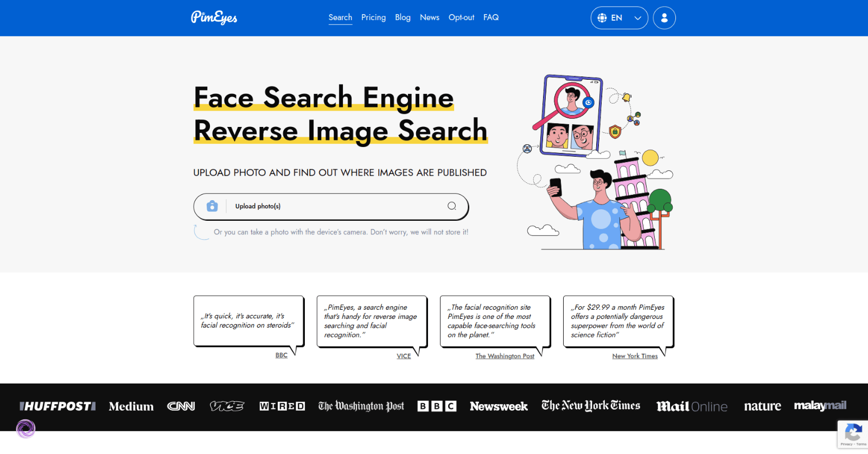Expand the EN language dropdown chevron
This screenshot has height=454, width=868.
point(637,18)
